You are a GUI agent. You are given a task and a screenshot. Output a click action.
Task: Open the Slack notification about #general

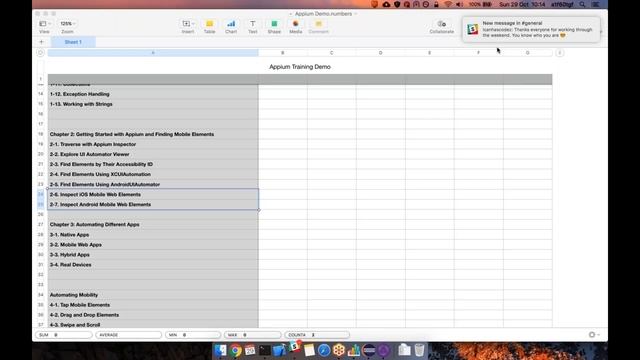pyautogui.click(x=531, y=29)
